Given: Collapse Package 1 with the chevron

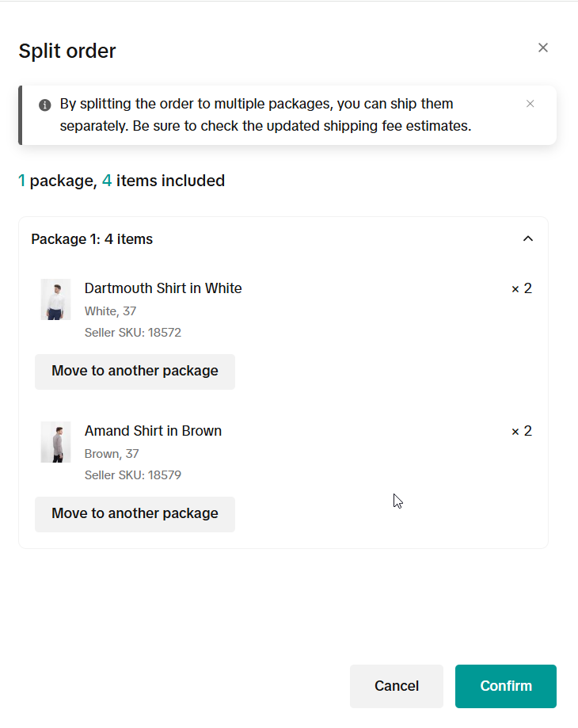Looking at the screenshot, I should click(x=528, y=238).
